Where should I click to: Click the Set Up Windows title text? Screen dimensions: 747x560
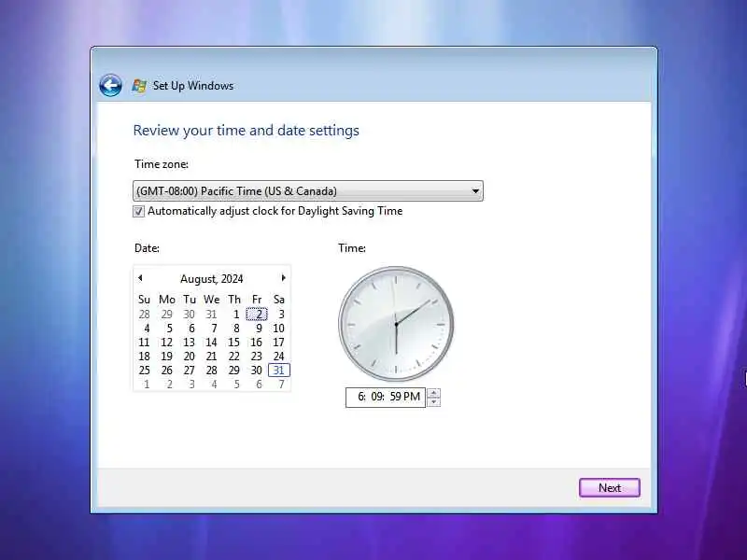point(193,86)
